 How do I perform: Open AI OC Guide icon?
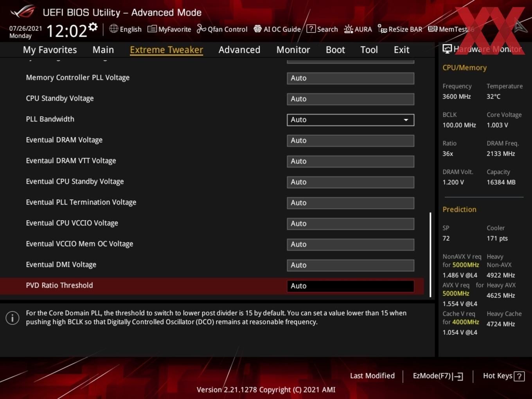coord(257,29)
